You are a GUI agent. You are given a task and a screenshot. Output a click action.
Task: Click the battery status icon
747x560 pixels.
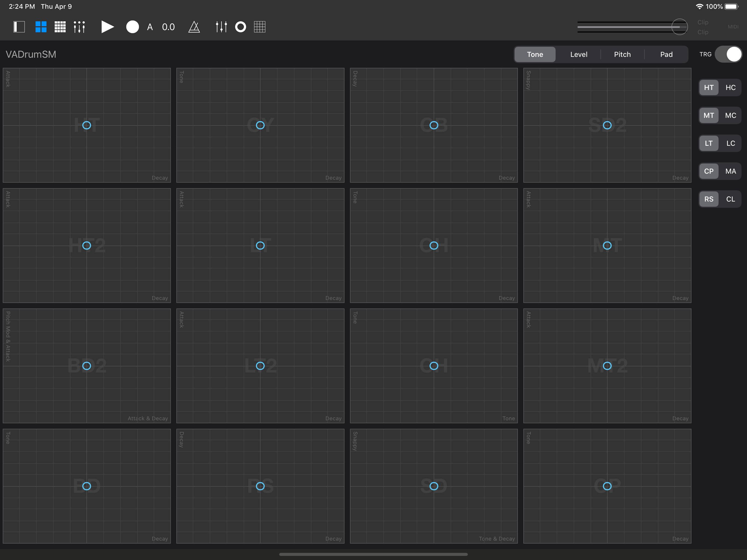click(731, 6)
